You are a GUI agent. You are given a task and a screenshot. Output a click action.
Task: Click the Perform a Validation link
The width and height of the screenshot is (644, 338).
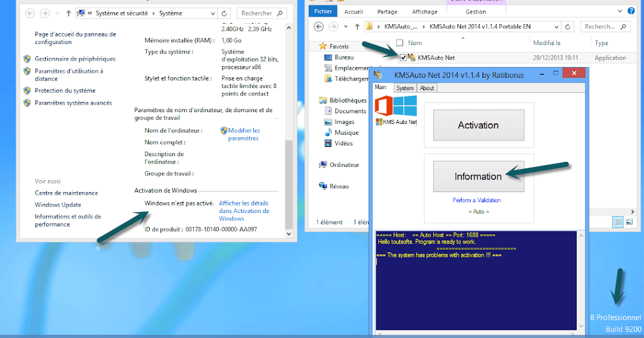[x=477, y=200]
